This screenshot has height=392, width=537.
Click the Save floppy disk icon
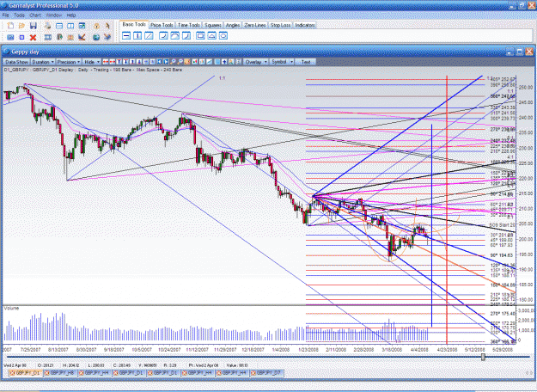34,26
